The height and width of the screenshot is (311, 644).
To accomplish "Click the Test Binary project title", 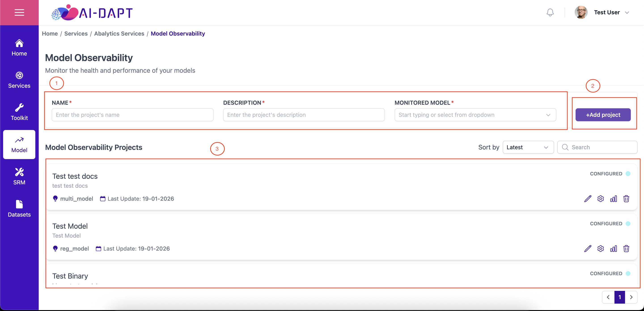I will (70, 276).
